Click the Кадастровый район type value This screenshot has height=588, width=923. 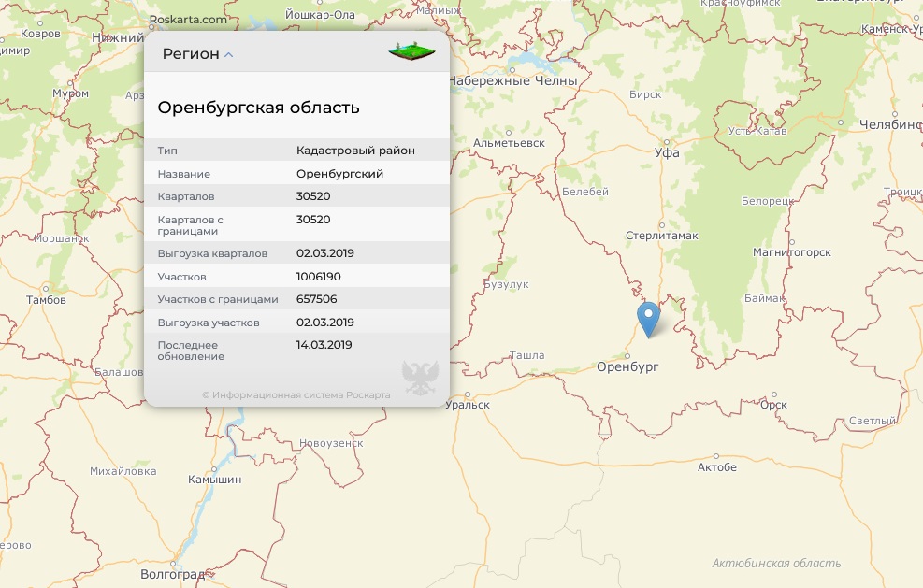click(355, 151)
